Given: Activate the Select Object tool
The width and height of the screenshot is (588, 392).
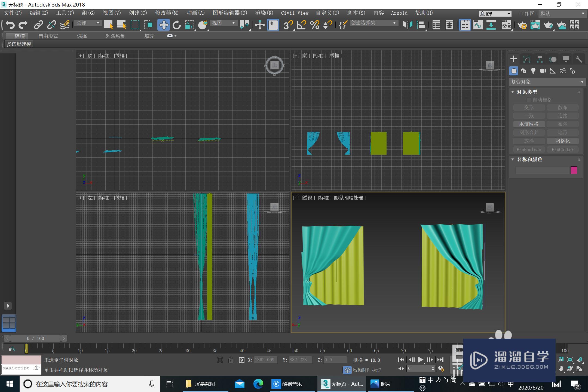Looking at the screenshot, I should click(x=109, y=25).
